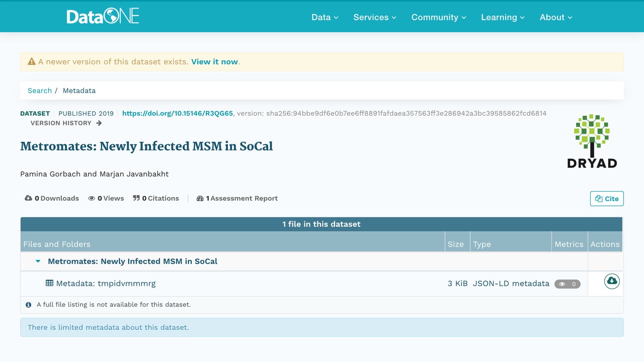The image size is (644, 362).
Task: Click the DataONE logo
Action: (103, 17)
